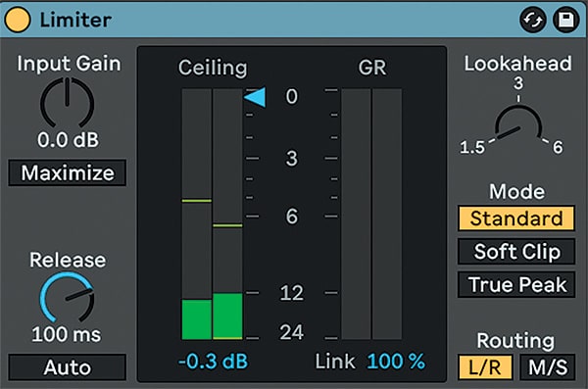Click the Input Gain label
588x389 pixels.
tap(69, 64)
